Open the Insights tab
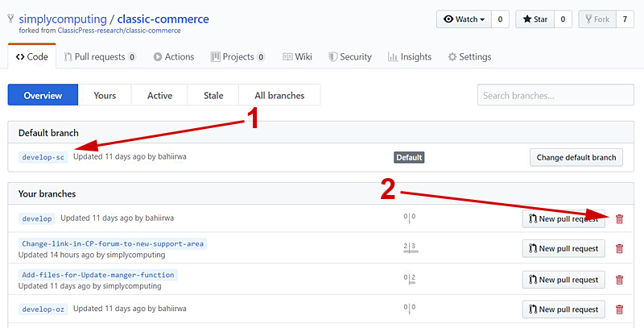644x328 pixels. (410, 56)
